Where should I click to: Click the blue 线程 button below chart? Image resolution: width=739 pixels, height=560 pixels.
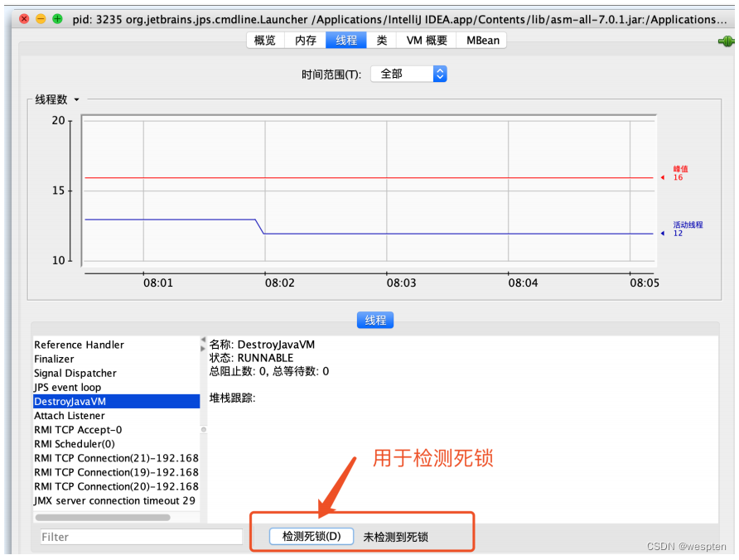(375, 321)
